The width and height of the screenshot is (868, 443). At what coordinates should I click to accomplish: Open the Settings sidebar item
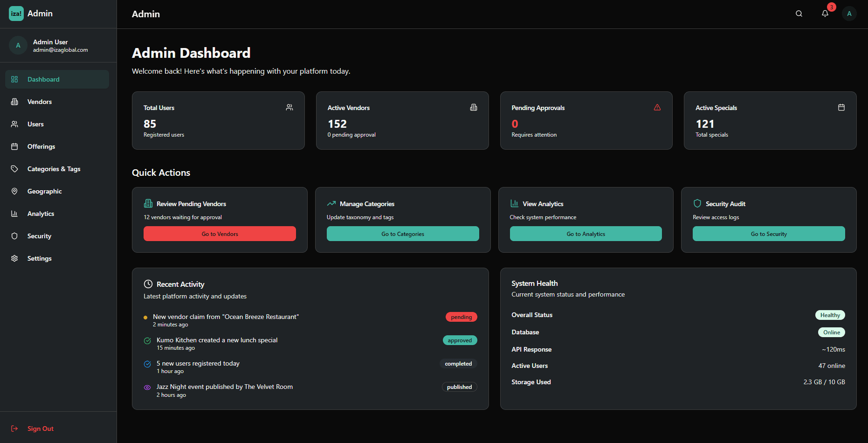(39, 258)
